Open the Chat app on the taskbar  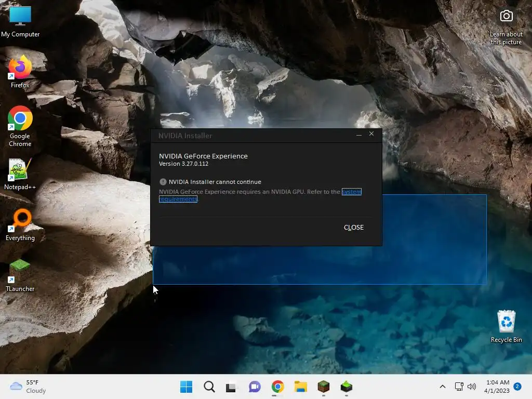coord(255,387)
